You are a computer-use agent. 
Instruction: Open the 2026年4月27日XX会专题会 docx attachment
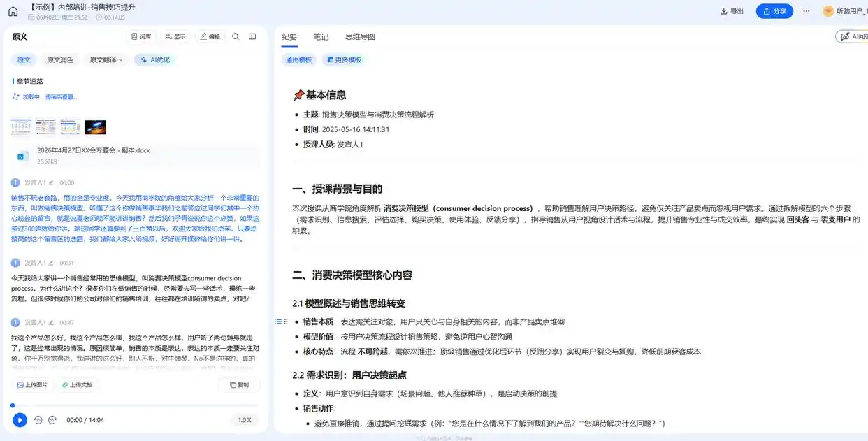pos(136,156)
